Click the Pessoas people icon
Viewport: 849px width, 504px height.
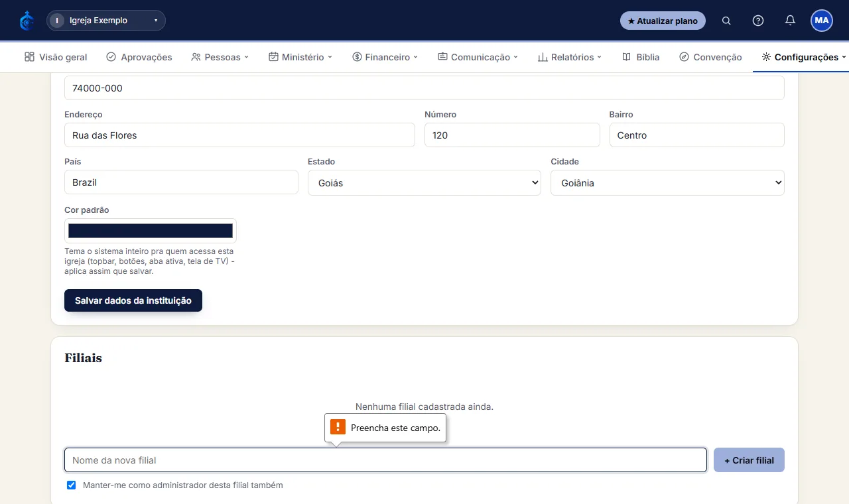[x=196, y=57]
